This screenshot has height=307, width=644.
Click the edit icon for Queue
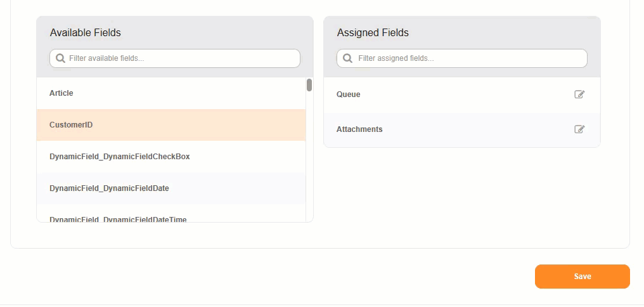579,95
